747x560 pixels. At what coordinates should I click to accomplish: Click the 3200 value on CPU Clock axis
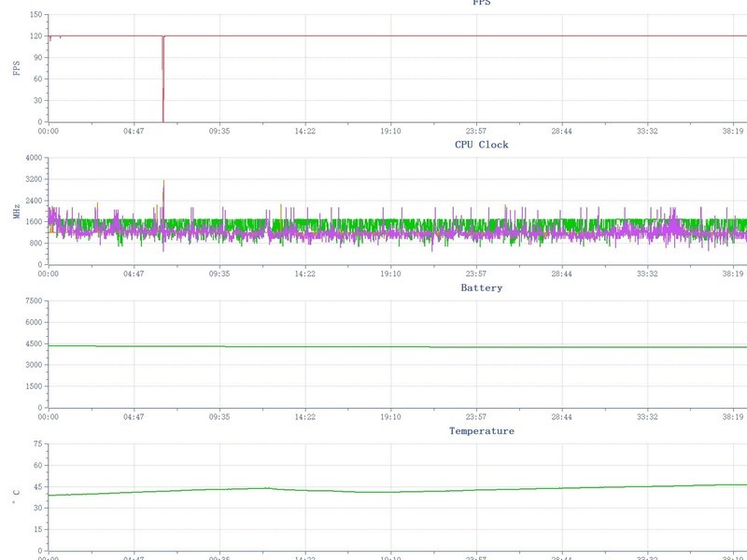click(34, 179)
